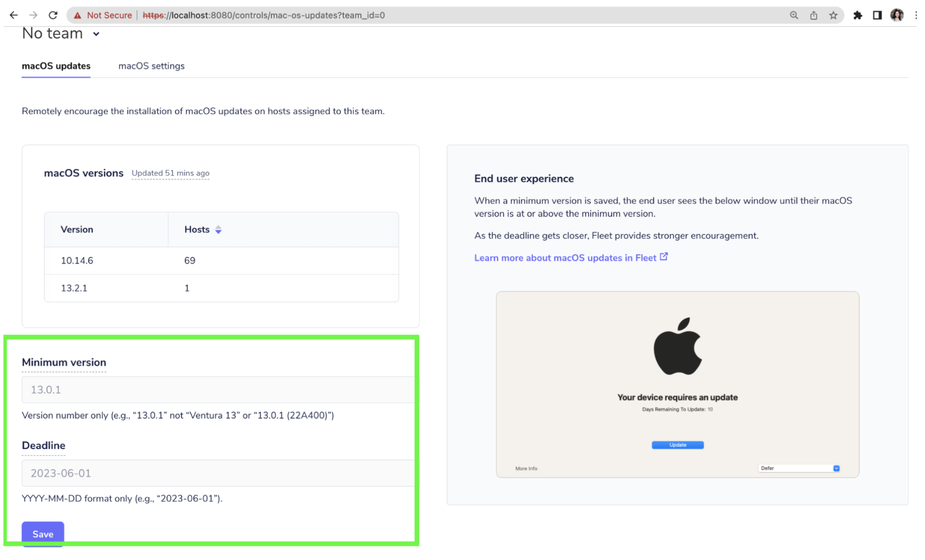Click the page zoom magnifier icon
This screenshot has width=925, height=560.
pos(794,15)
